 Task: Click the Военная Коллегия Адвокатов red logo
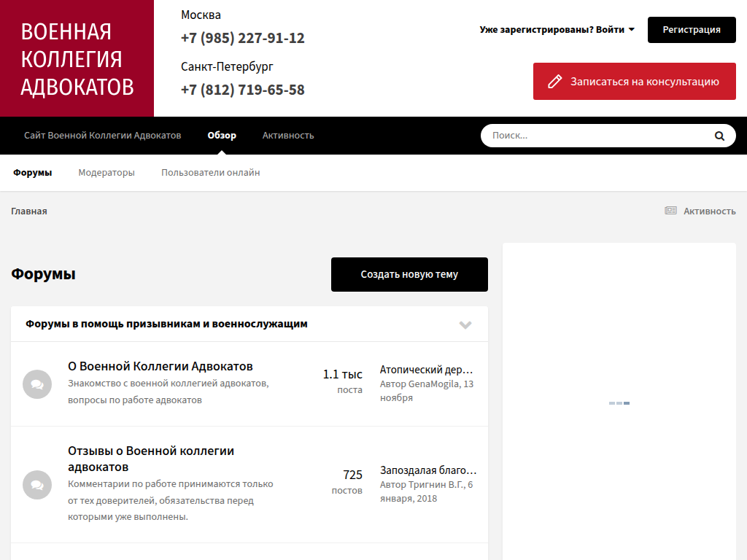(77, 58)
